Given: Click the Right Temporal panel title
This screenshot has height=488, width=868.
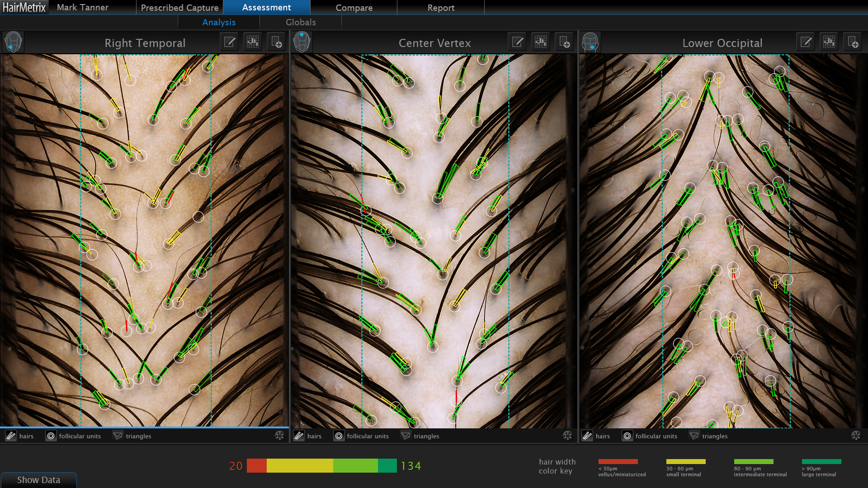Looking at the screenshot, I should [x=145, y=43].
